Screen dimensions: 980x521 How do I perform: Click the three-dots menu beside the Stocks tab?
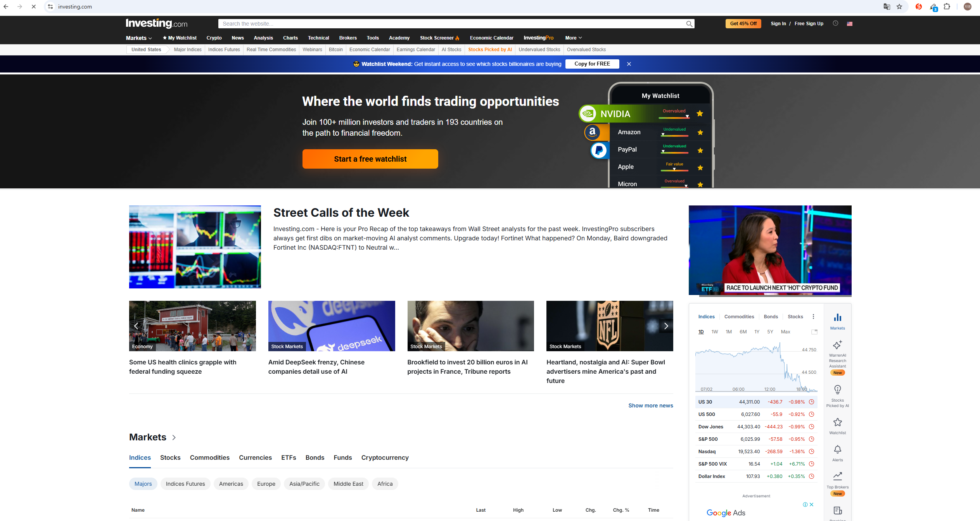point(813,317)
